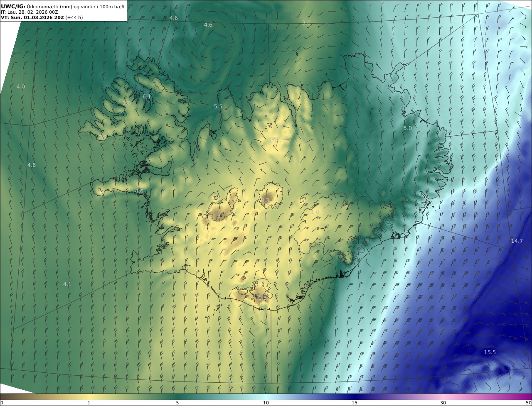This screenshot has width=532, height=406.
Task: Click the 14.7 value label offshore
Action: pyautogui.click(x=517, y=241)
